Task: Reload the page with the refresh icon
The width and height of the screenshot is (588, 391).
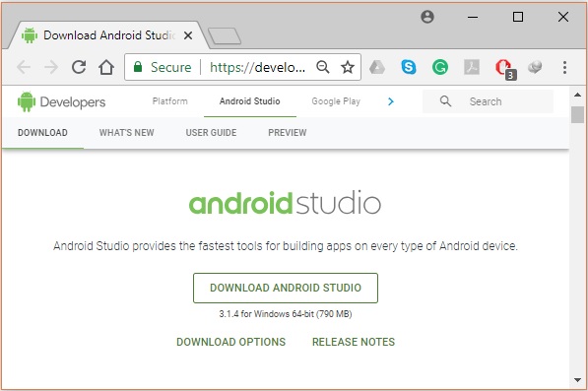Action: click(x=79, y=67)
